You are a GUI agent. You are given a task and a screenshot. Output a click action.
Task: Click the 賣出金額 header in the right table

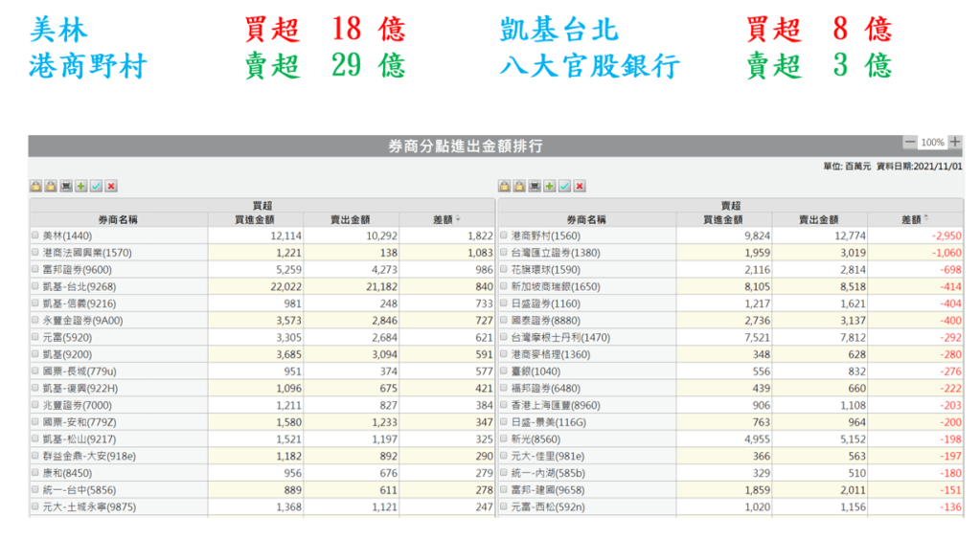(x=819, y=220)
